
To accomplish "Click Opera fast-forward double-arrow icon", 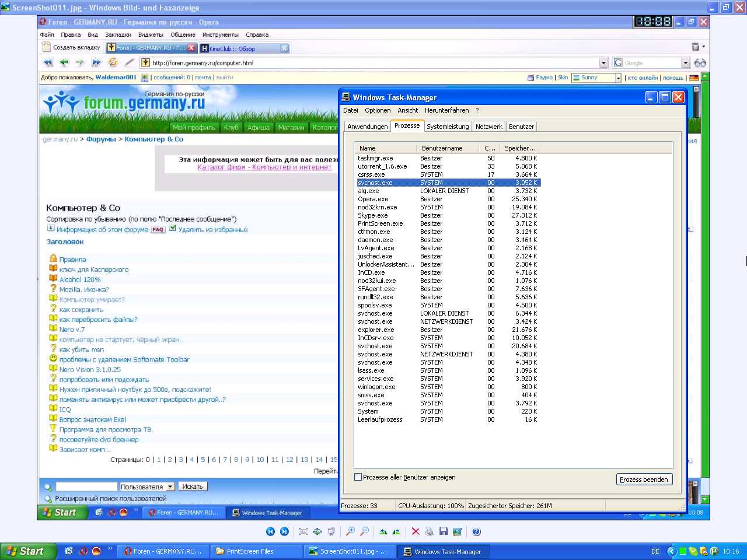I will pos(96,62).
